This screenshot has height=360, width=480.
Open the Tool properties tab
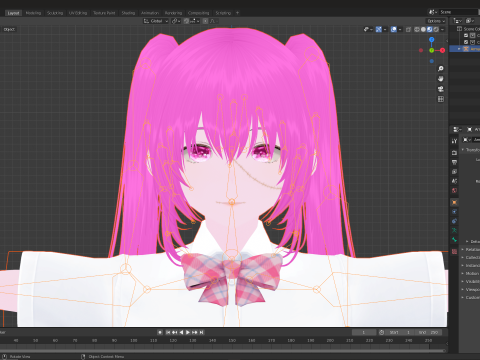point(454,141)
